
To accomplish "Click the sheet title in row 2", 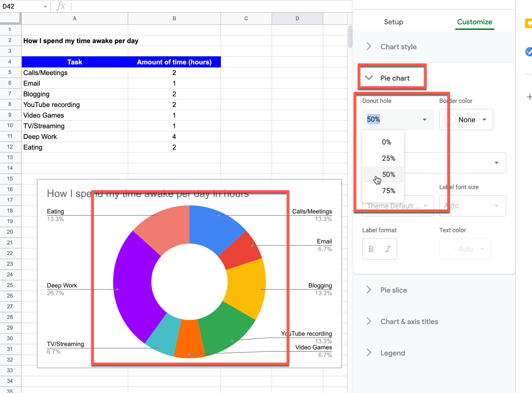I will (81, 41).
